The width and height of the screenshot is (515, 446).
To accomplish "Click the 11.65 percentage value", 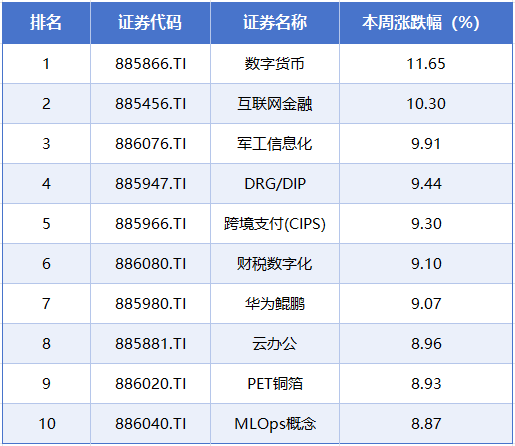I will [x=426, y=64].
